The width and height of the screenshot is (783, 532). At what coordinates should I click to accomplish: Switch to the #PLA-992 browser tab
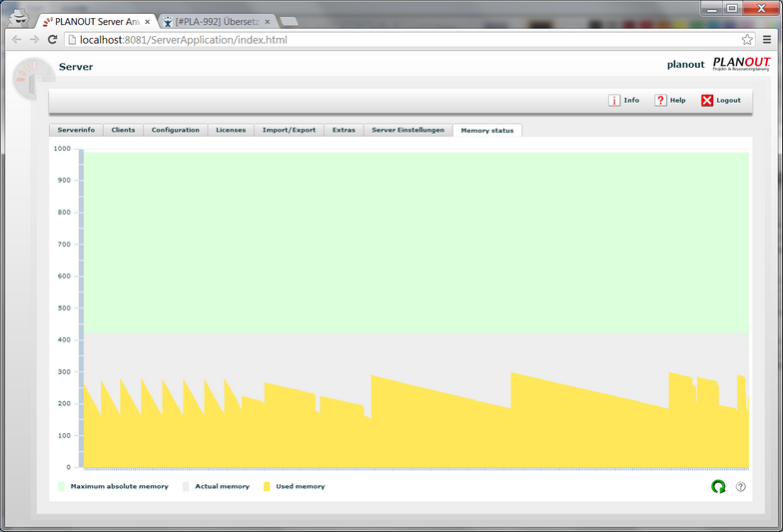[217, 22]
